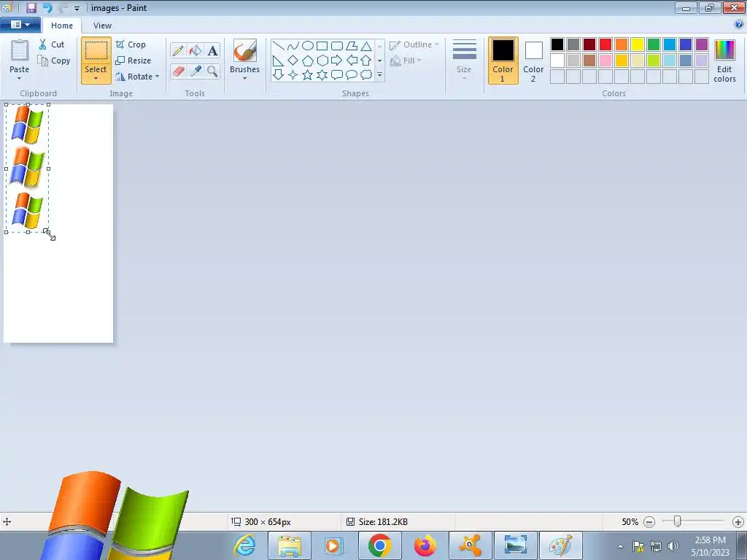This screenshot has width=747, height=560.
Task: Expand the Select dropdown arrow
Action: click(x=96, y=79)
